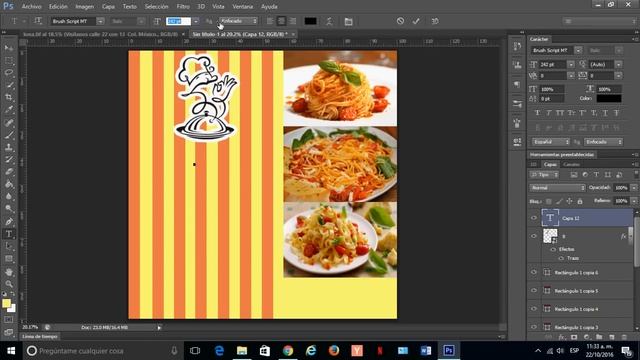Select the Eraser tool
The width and height of the screenshot is (640, 360).
point(9,172)
